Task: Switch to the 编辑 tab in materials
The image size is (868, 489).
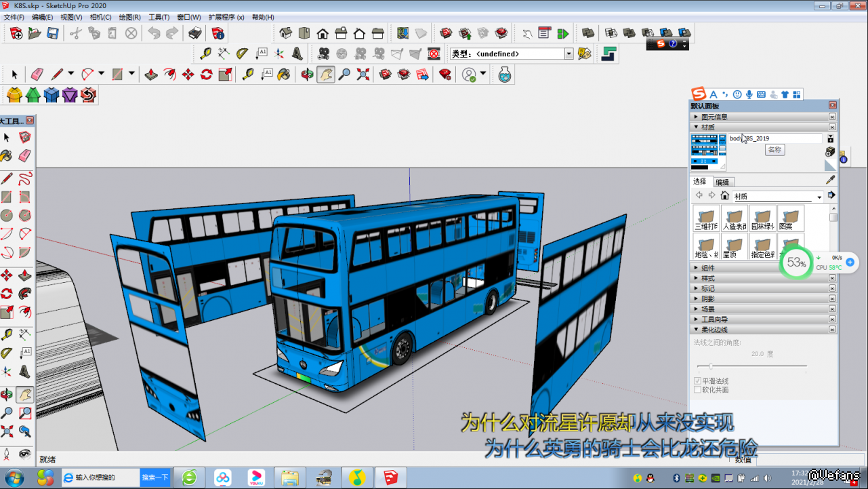Action: click(723, 182)
